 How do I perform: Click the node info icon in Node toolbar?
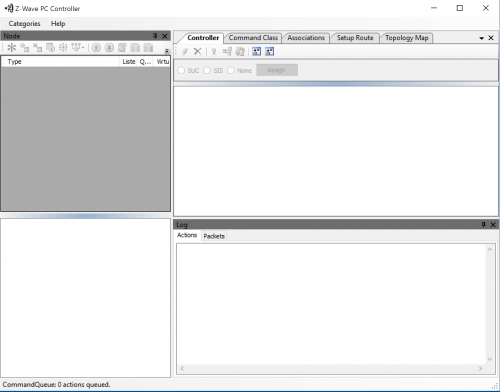pos(50,48)
